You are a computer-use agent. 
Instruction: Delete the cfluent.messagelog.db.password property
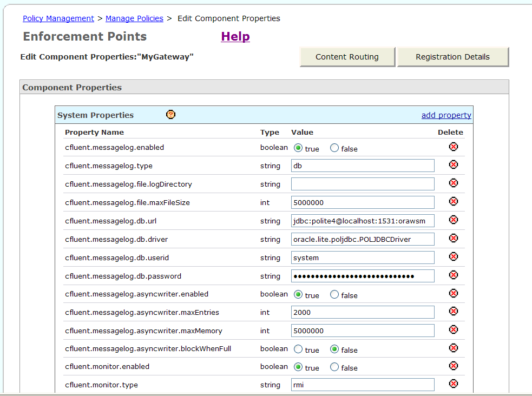point(454,275)
